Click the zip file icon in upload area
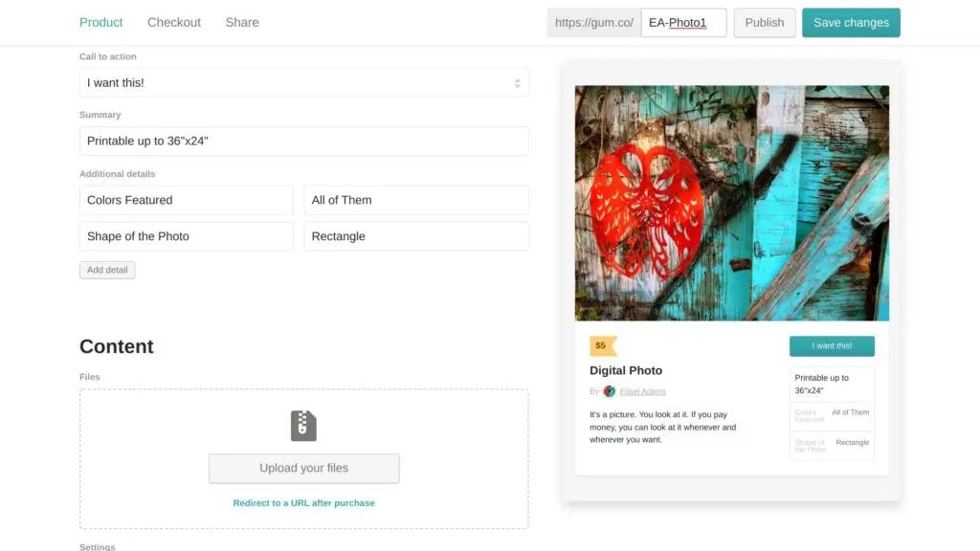The image size is (980, 551). click(x=303, y=426)
